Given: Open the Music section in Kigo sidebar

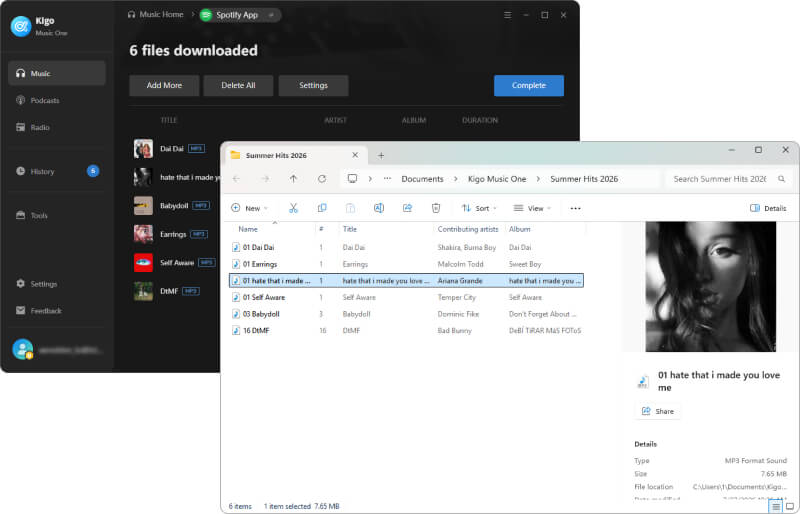Looking at the screenshot, I should coord(57,74).
